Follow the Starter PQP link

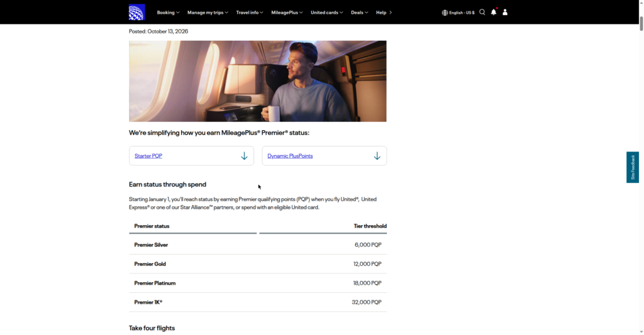click(148, 156)
